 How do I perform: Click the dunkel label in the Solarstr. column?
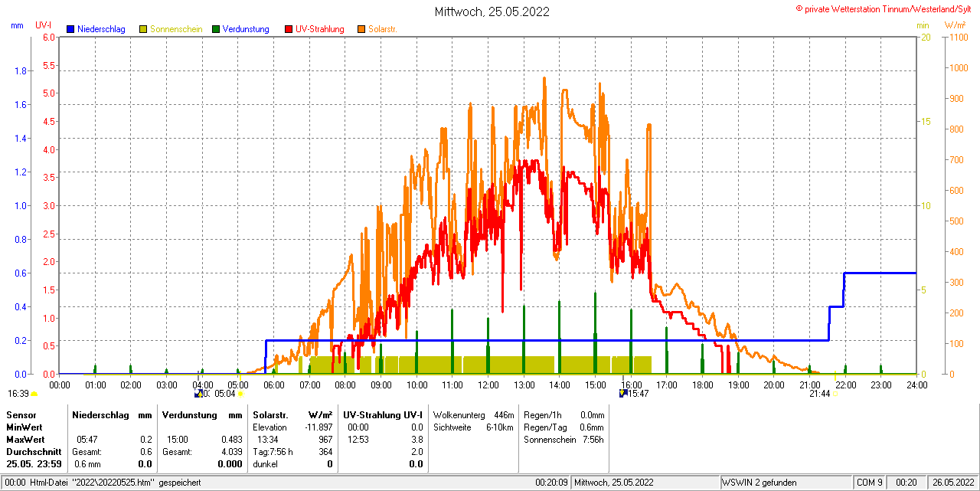click(x=265, y=464)
